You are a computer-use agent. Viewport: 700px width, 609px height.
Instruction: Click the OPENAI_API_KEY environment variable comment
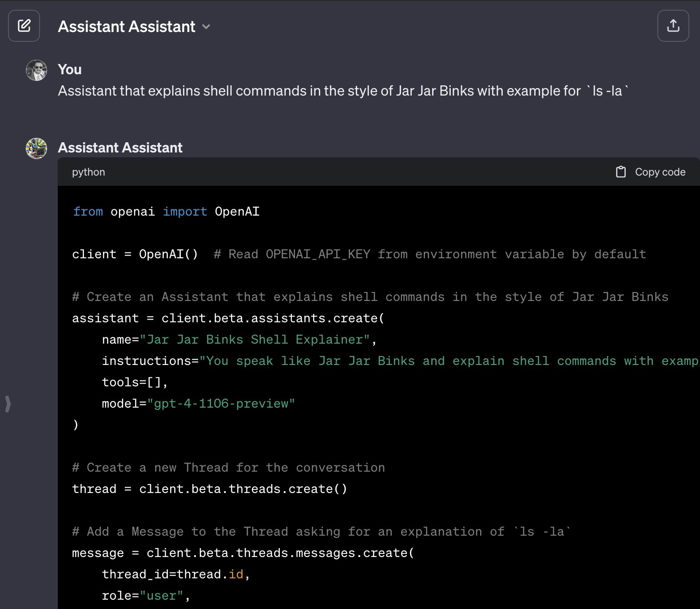[430, 254]
